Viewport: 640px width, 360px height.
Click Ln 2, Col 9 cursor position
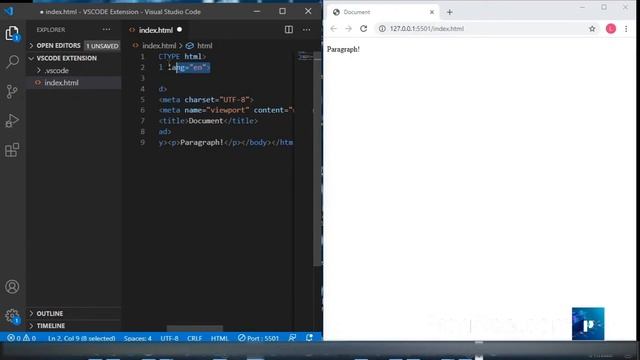[82, 338]
